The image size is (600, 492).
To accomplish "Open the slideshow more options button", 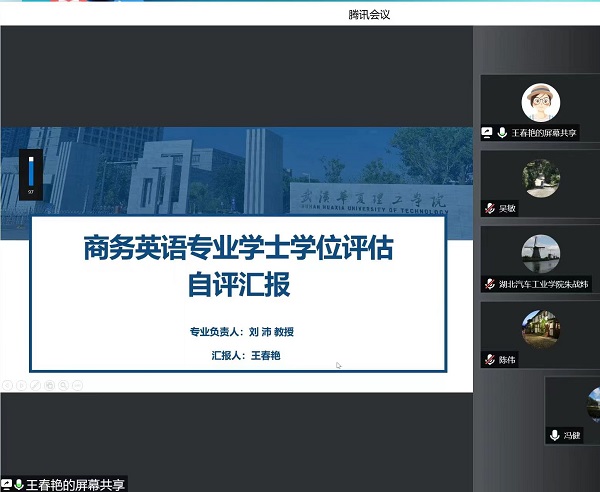I will click(77, 385).
